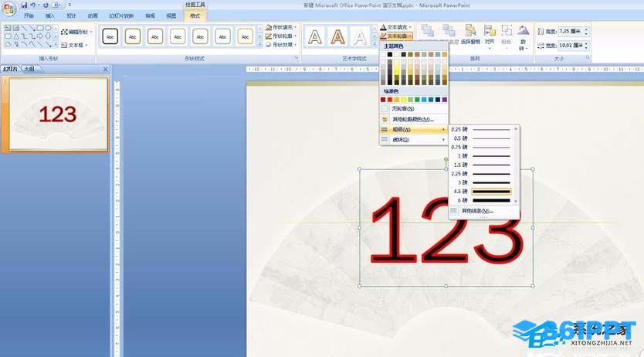The width and height of the screenshot is (644, 357).
Task: Open the 粗细 weight submenu
Action: point(414,129)
